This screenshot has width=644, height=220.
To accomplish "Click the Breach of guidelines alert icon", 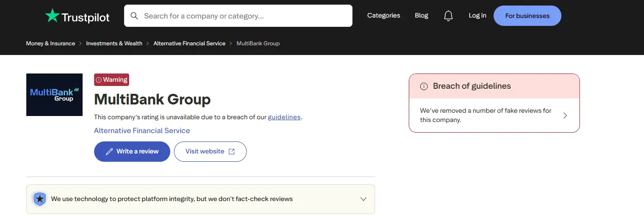I will point(423,86).
